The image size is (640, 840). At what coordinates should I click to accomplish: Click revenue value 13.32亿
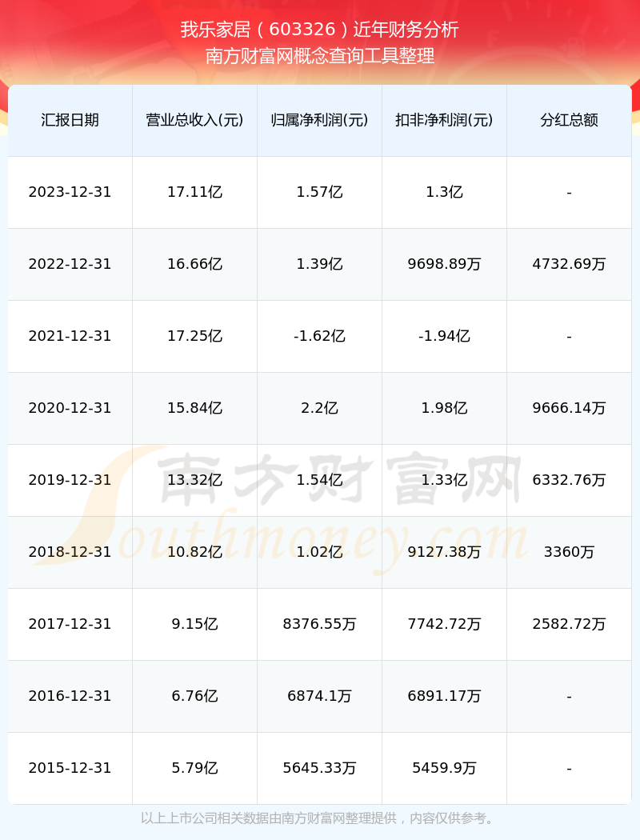195,480
